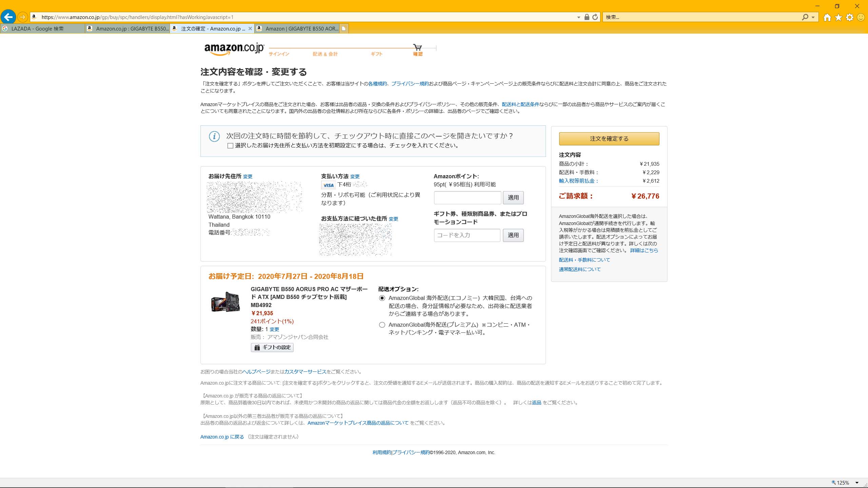Viewport: 868px width, 488px height.
Task: Click the checkout cart progress icon
Action: coord(417,47)
